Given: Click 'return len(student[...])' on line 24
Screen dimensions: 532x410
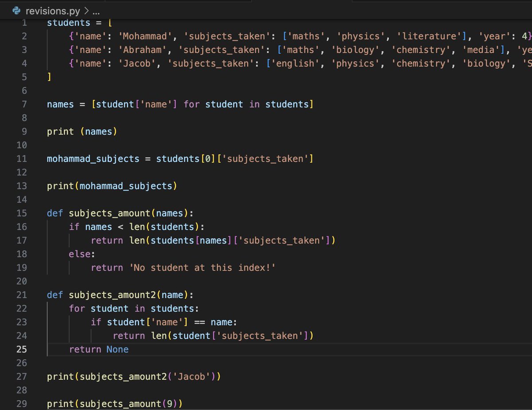Looking at the screenshot, I should pos(213,336).
